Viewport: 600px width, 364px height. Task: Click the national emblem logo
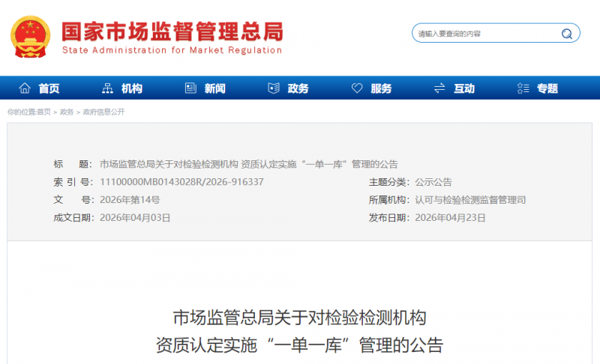(30, 37)
